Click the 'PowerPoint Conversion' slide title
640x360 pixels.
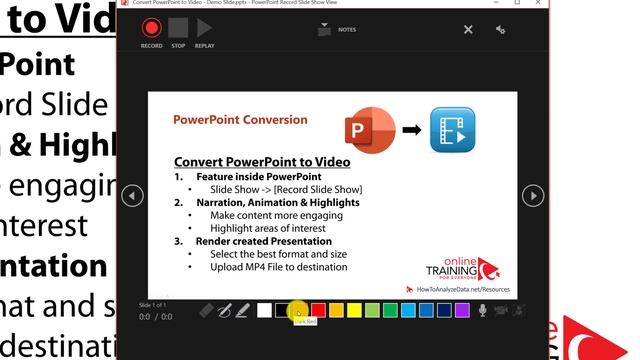[240, 120]
